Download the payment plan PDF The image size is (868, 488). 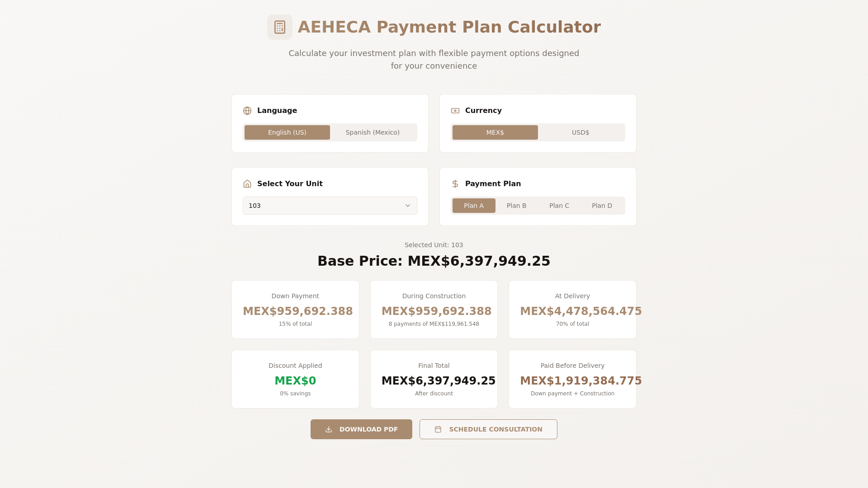point(361,429)
